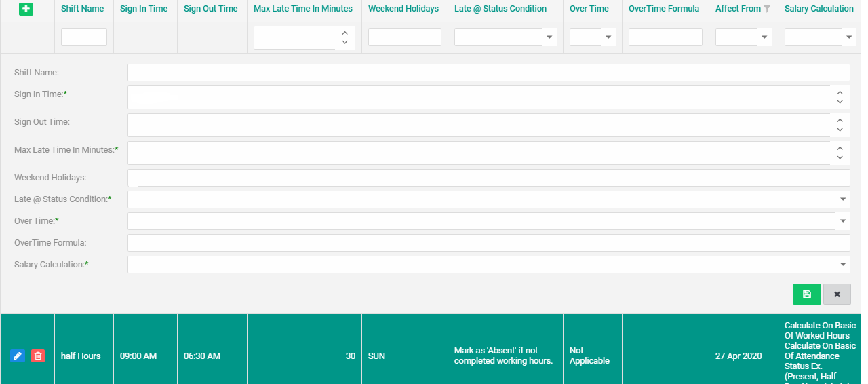Click the gray cancel X button
The height and width of the screenshot is (384, 868).
[837, 294]
